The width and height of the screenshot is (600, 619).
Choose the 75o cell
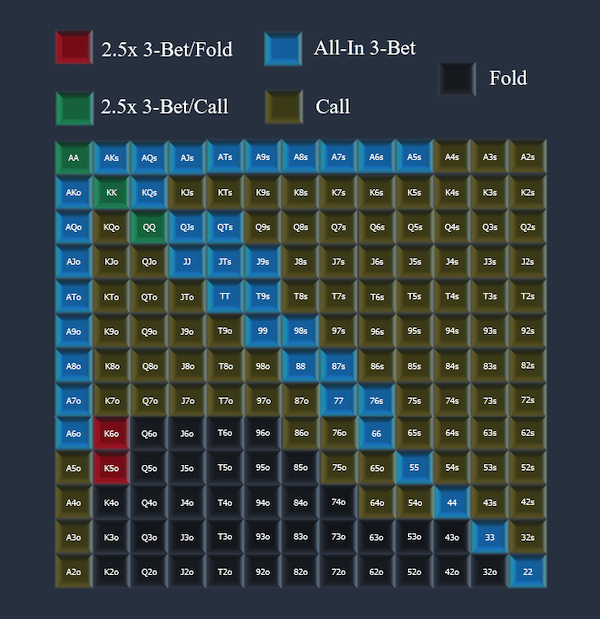tap(339, 468)
